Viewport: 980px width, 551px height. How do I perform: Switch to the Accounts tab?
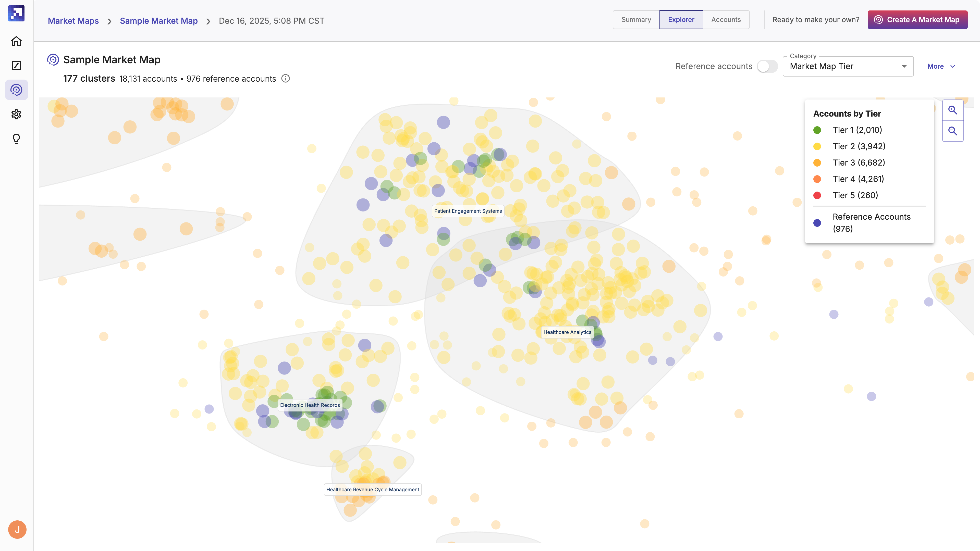tap(726, 19)
